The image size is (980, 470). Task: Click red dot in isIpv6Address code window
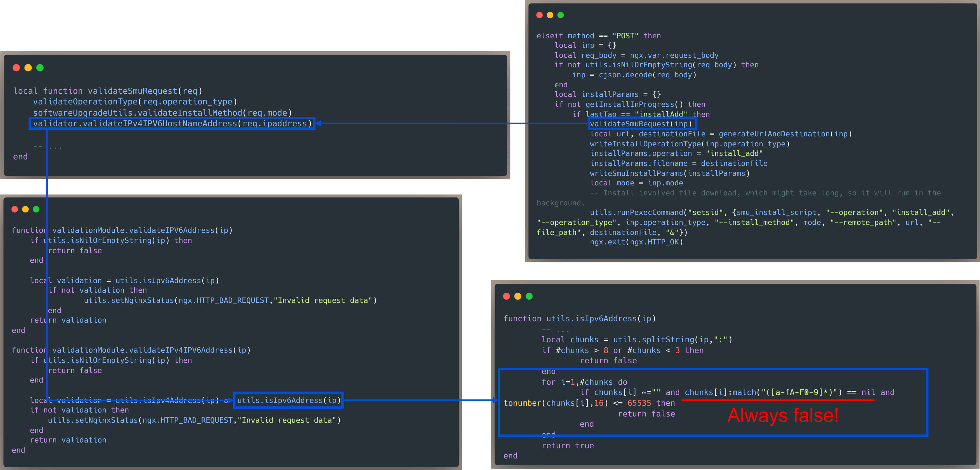click(x=506, y=296)
